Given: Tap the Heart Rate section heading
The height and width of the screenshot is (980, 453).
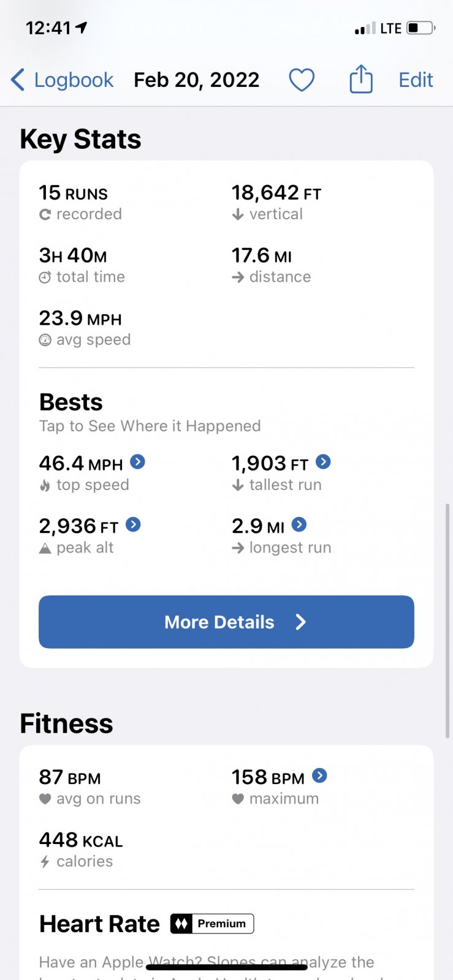Looking at the screenshot, I should pos(99,924).
